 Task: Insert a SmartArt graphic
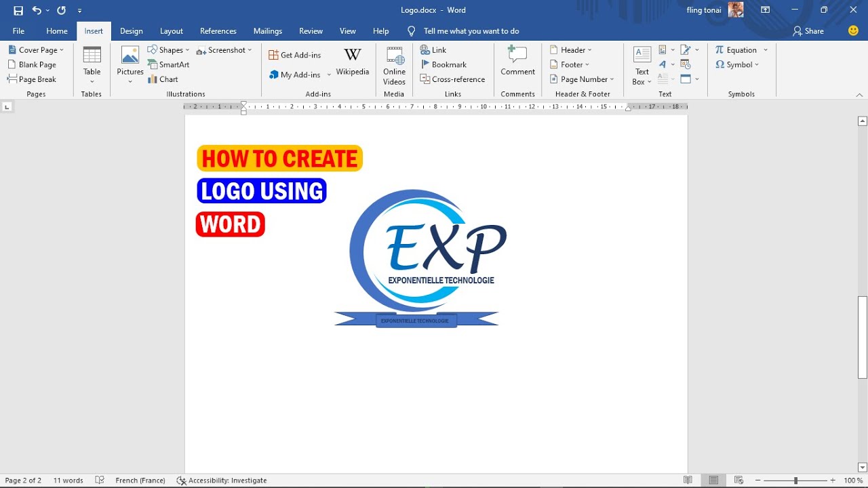[x=168, y=64]
